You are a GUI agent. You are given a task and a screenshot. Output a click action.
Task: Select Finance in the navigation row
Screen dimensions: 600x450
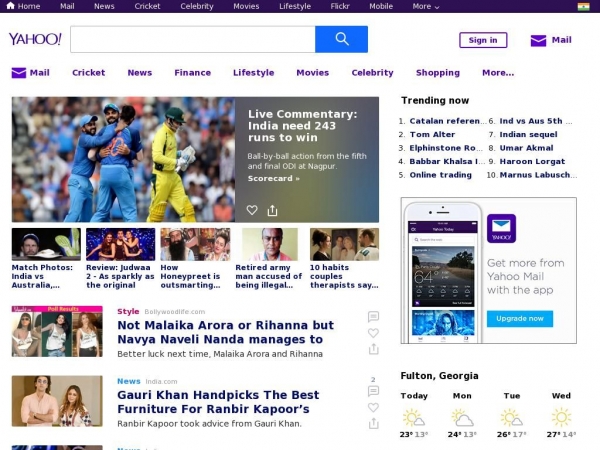coord(192,73)
